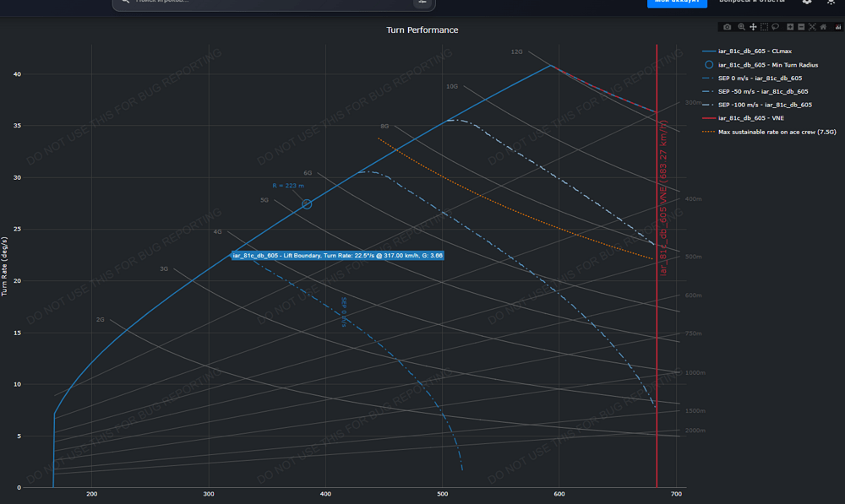This screenshot has height=504, width=845.
Task: Click the 5G load factor label
Action: [264, 200]
